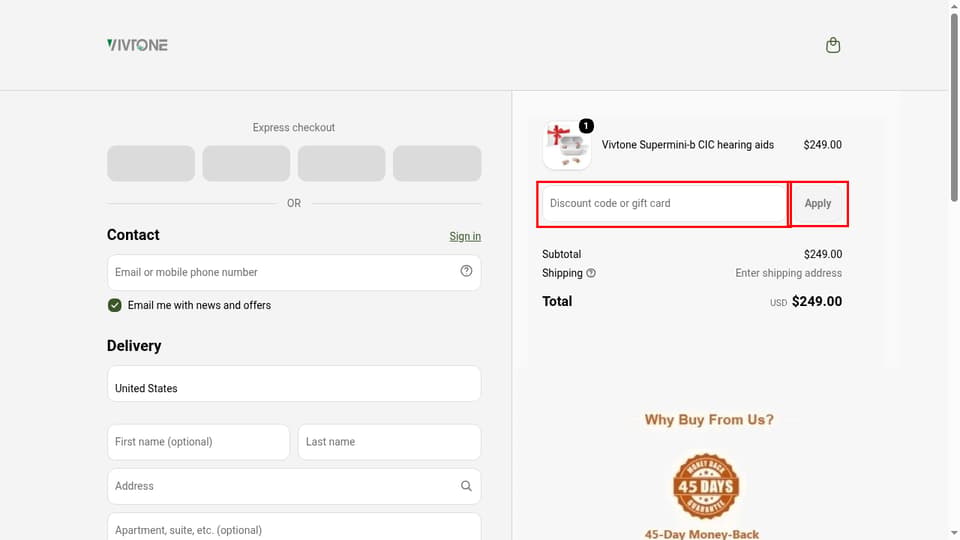Click the Total $249.00 amount
Screen dimensions: 960x540
point(817,301)
